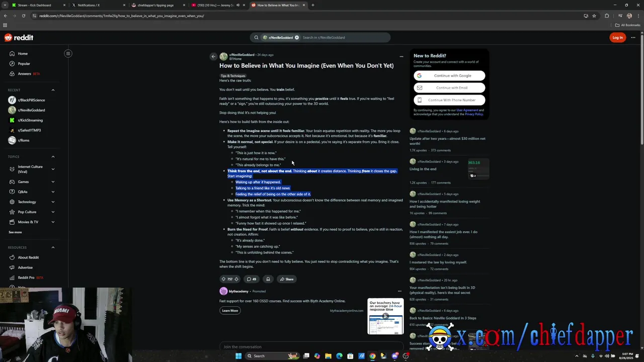The width and height of the screenshot is (644, 362).
Task: Collapse the RESOURCES section
Action: pos(53,247)
